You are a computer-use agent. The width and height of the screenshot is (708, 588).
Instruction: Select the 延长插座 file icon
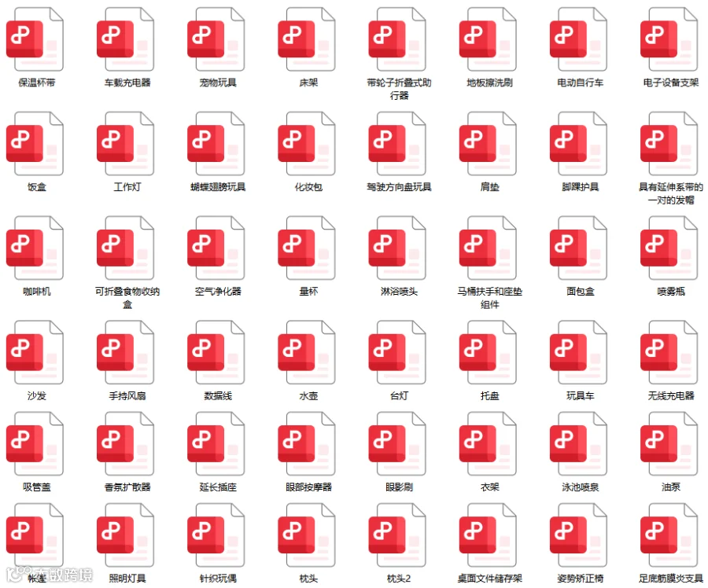(x=216, y=443)
